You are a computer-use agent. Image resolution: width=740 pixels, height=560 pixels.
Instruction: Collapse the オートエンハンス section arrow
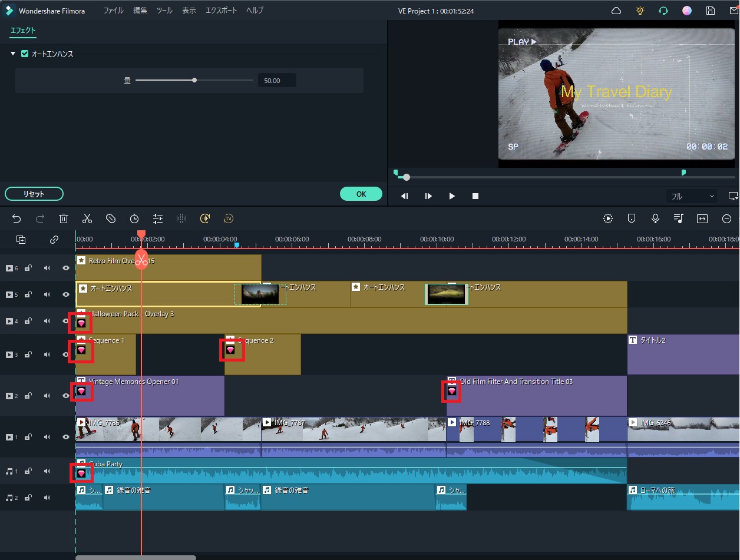point(12,52)
